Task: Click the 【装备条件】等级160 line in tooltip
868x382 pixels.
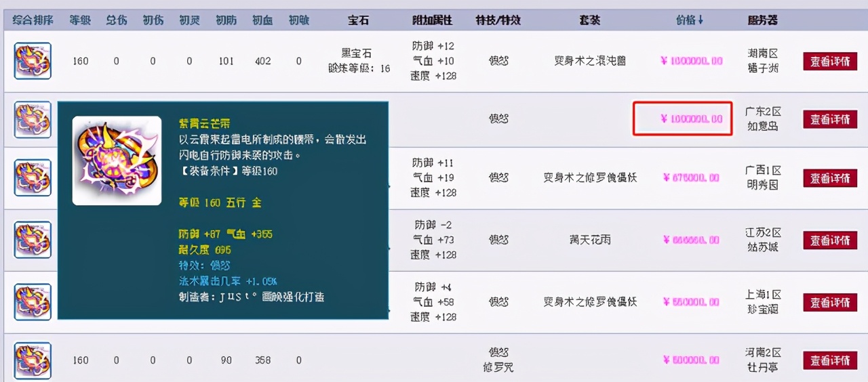Action: click(228, 171)
